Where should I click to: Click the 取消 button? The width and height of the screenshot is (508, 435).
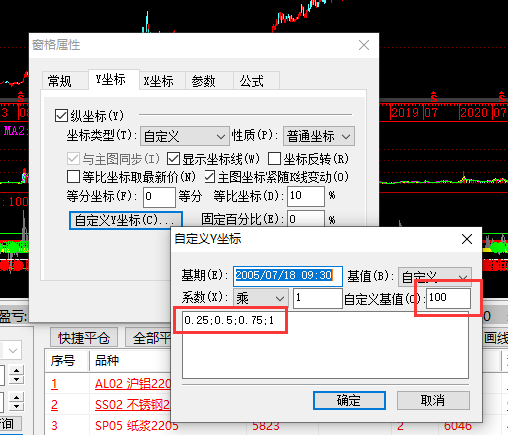(x=433, y=400)
